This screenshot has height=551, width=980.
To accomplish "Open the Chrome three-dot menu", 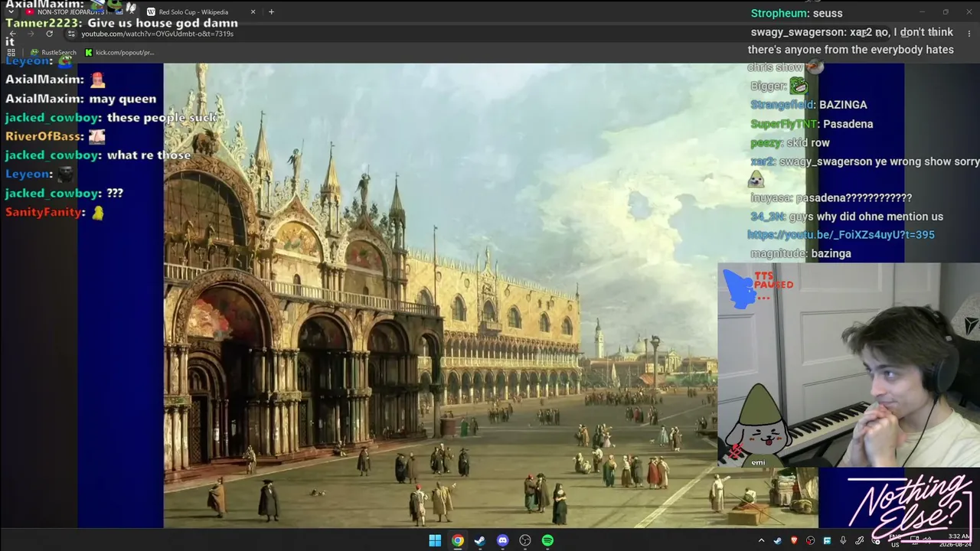I will (x=970, y=34).
